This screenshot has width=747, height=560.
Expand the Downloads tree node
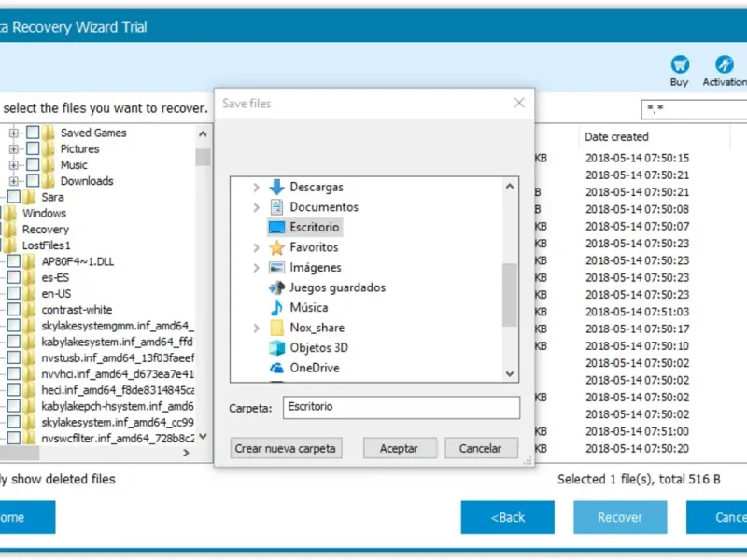[x=14, y=181]
